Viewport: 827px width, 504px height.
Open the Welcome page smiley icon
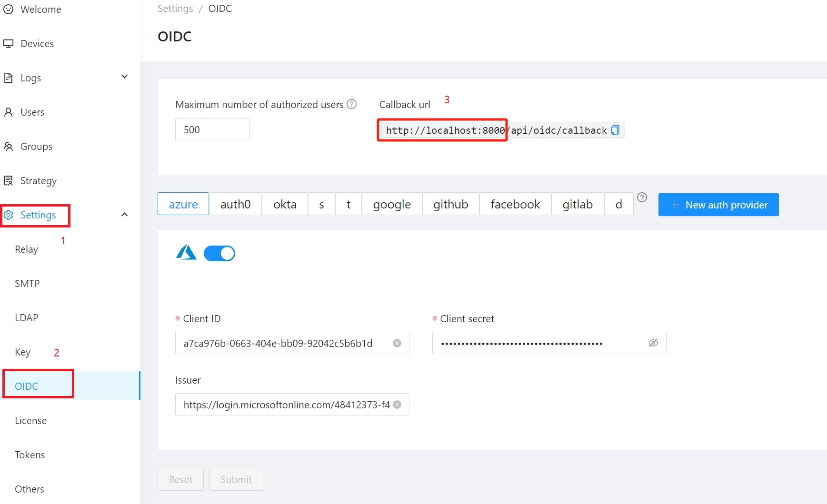pos(9,10)
